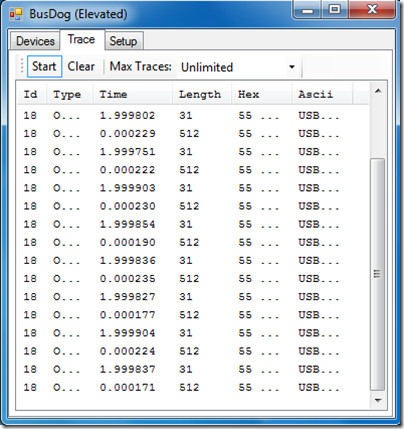Select the trace with time 1.999903

point(193,188)
